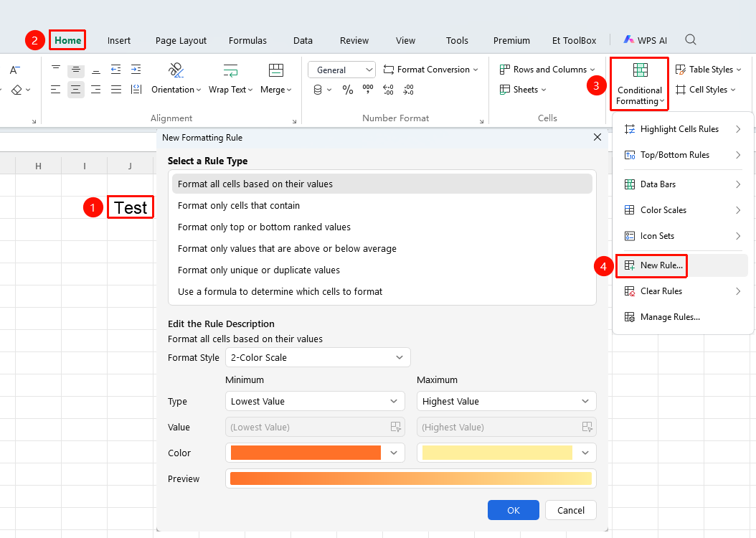756x538 pixels.
Task: Switch to the Insert tab
Action: tap(119, 40)
